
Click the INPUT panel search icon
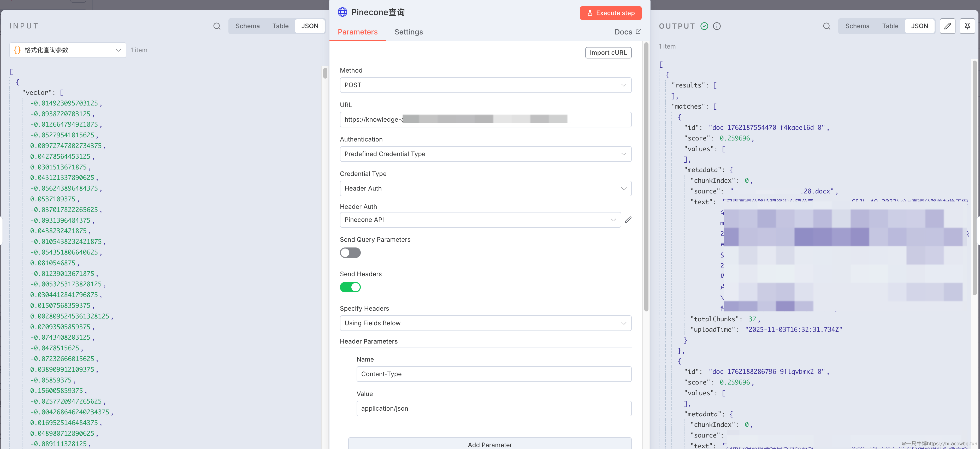pos(217,26)
